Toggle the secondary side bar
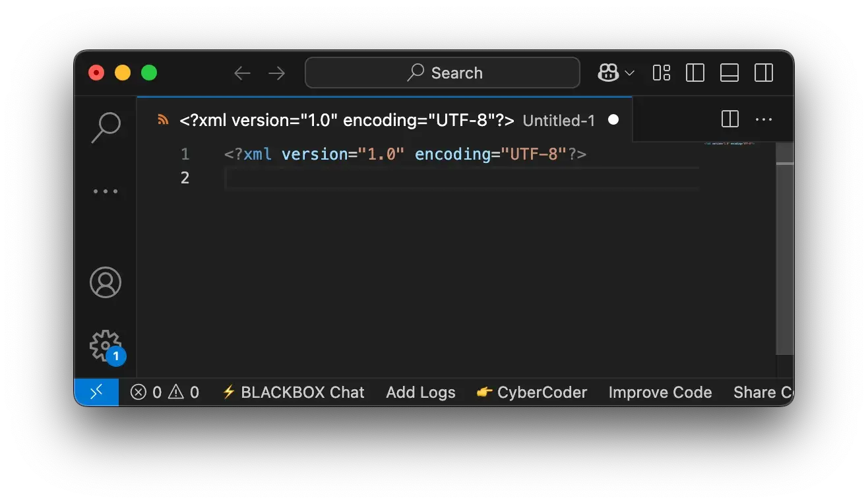 pyautogui.click(x=764, y=73)
